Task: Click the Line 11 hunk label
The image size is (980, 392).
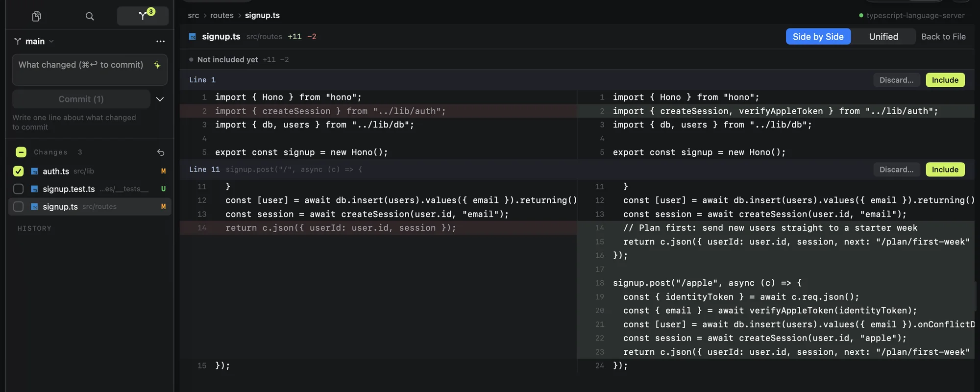Action: tap(204, 170)
